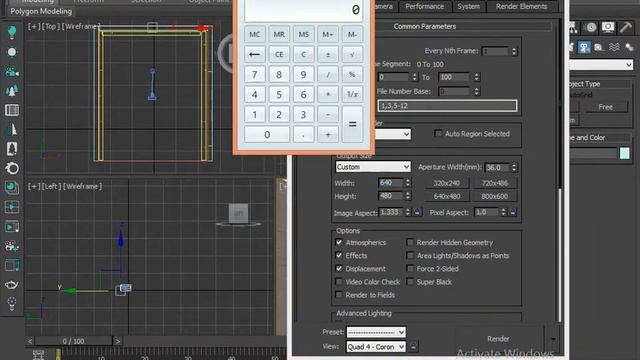
Task: Enable Force 2-Sided option
Action: [x=410, y=269]
